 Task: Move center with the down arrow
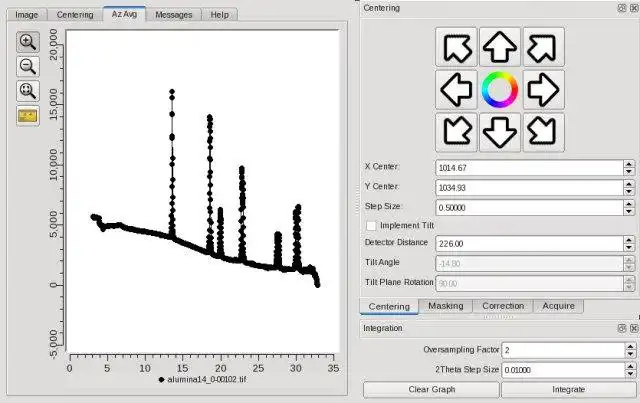(500, 132)
